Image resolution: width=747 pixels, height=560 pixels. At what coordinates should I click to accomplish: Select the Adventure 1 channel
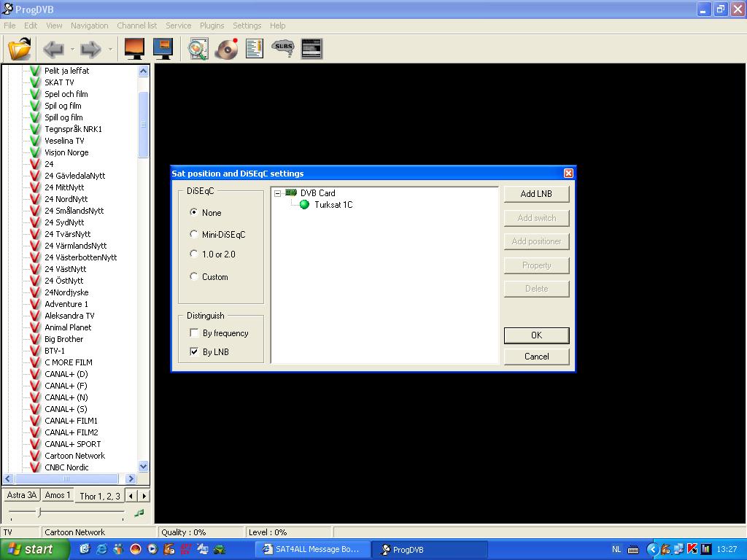(x=66, y=304)
